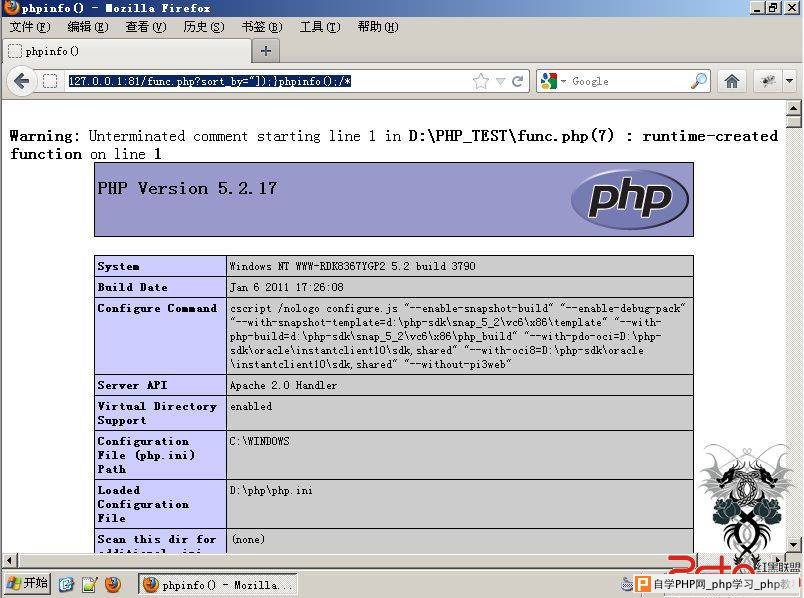Select the phpinfo() browser tab
Viewport: 804px width, 598px height.
[x=127, y=51]
